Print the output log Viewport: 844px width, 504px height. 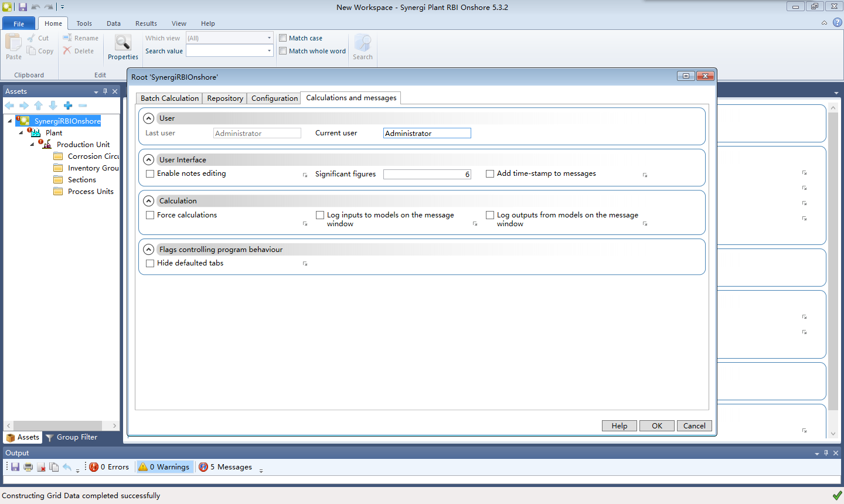tap(28, 467)
